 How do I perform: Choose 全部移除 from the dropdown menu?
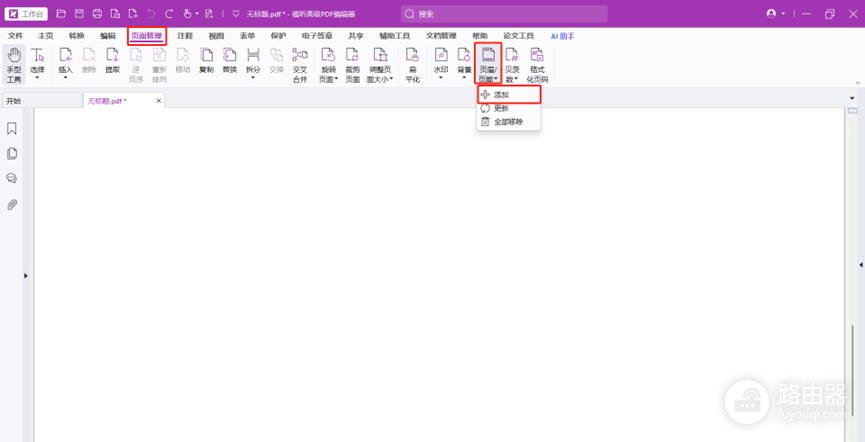509,122
